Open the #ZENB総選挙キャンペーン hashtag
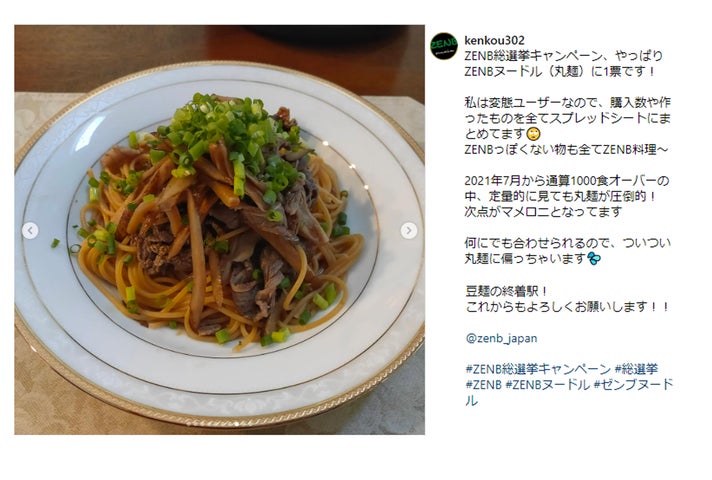Screen dimensions: 712x480 click(x=538, y=369)
